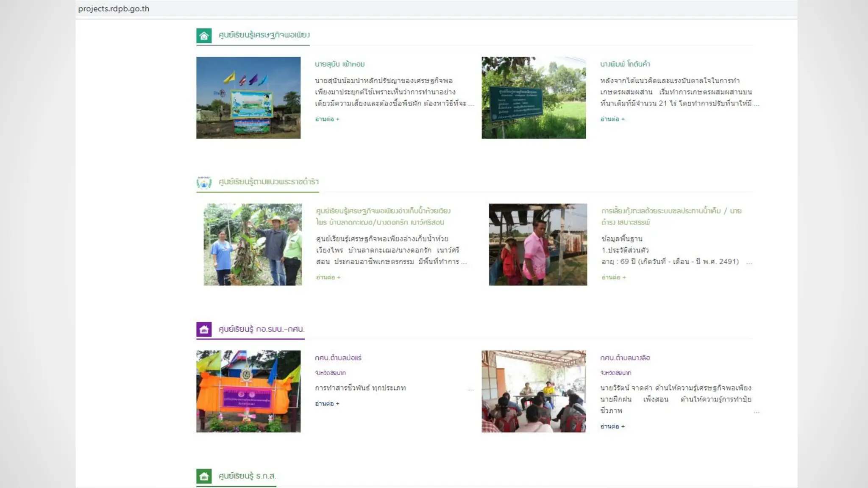Click royal emblem icon beside ศูนย์เรียนรู้ตามแนวพระราชดำริ
The image size is (868, 488).
pyautogui.click(x=204, y=182)
